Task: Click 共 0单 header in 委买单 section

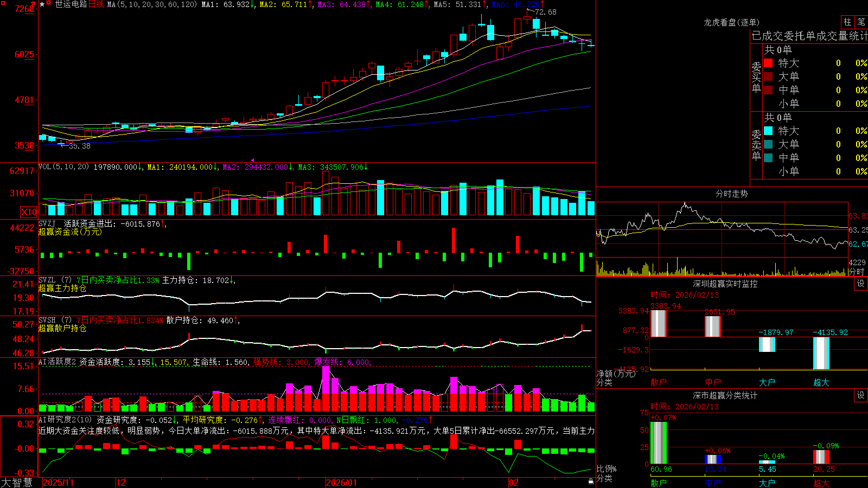Action: point(778,50)
